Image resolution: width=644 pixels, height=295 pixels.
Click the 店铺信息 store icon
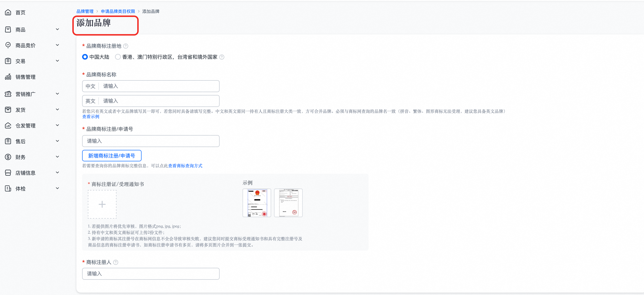[8, 173]
